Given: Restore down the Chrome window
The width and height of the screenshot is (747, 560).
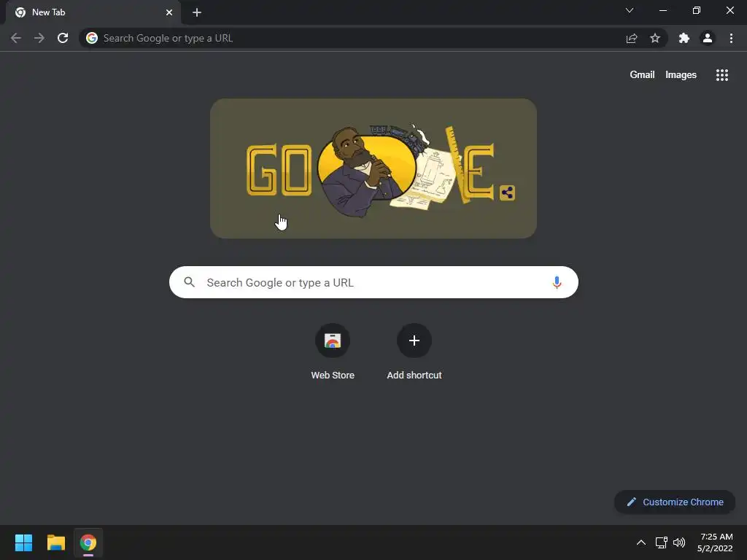Looking at the screenshot, I should (697, 10).
